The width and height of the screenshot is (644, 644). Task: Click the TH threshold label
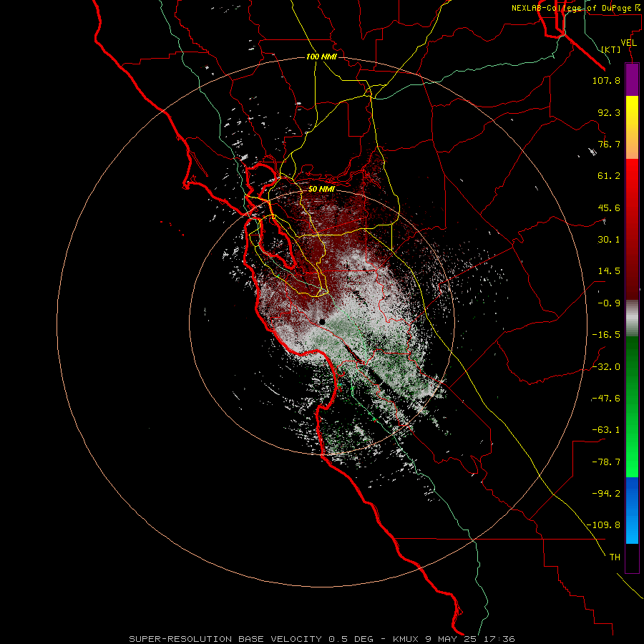(615, 557)
